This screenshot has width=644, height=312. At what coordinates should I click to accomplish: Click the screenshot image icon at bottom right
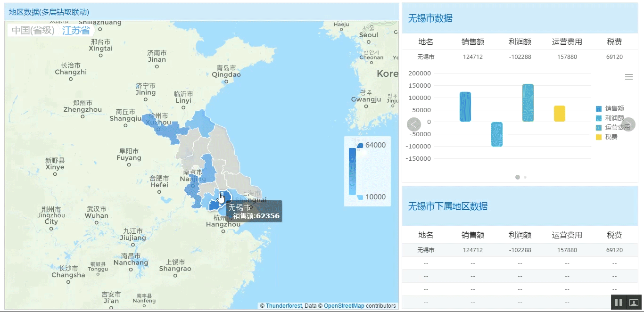pyautogui.click(x=633, y=302)
